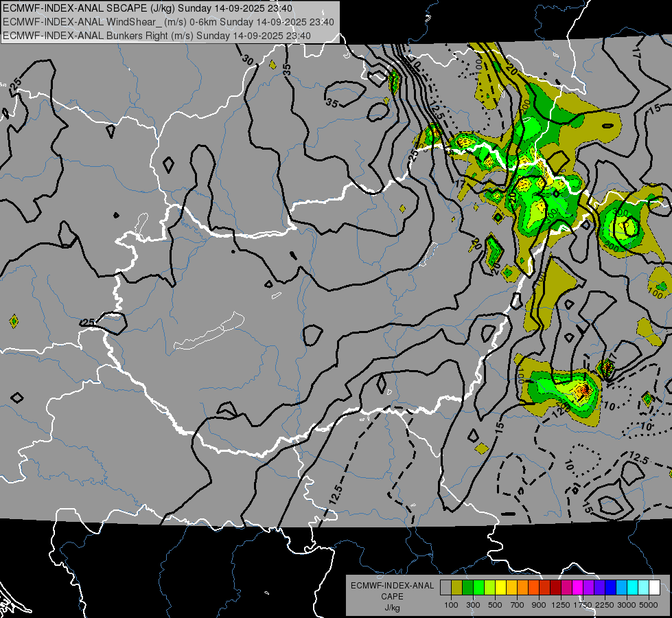672x618 pixels.
Task: Click the SBCAPE (J/kg) header line
Action: (x=148, y=8)
